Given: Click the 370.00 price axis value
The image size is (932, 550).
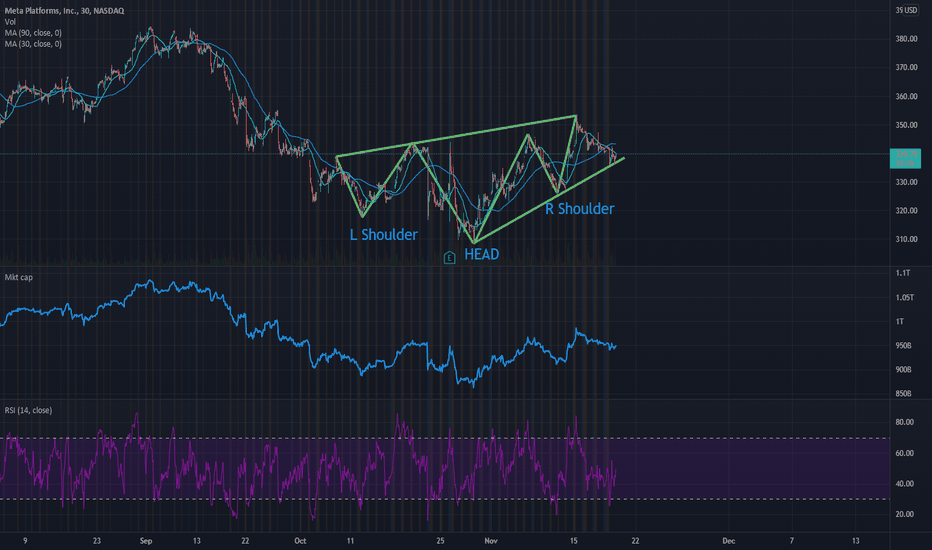Looking at the screenshot, I should click(906, 67).
